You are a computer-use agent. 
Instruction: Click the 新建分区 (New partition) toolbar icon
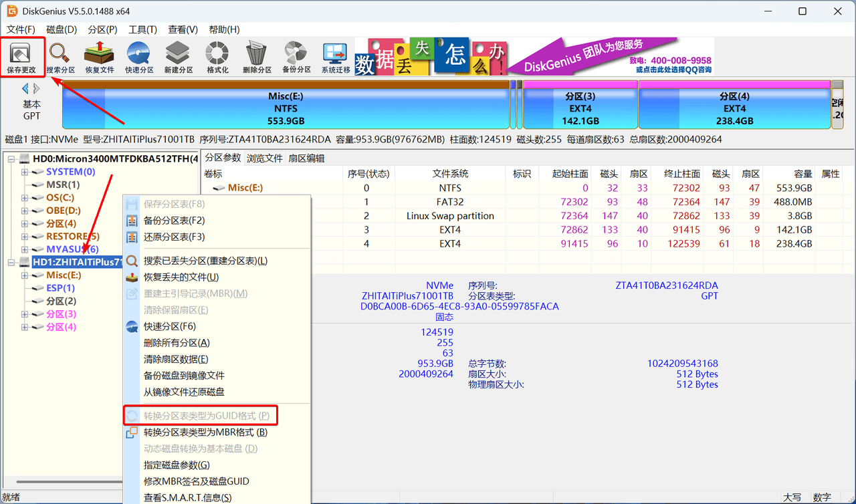(178, 57)
